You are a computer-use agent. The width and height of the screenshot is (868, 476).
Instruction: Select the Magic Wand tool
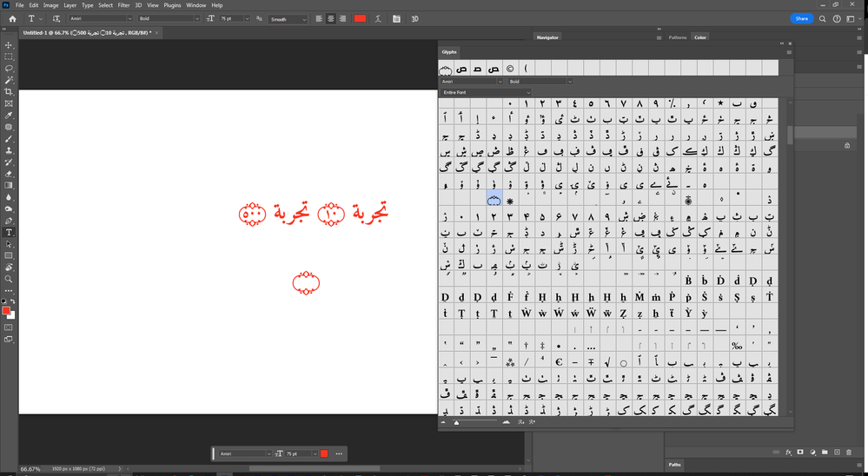(9, 80)
